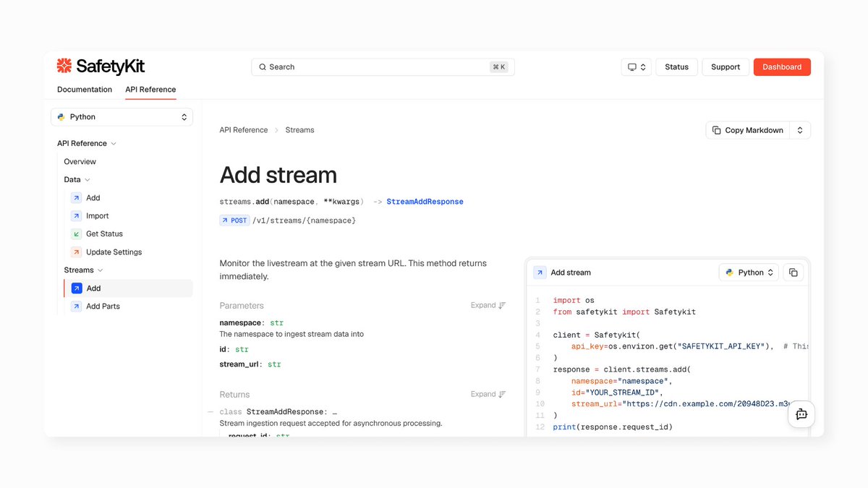Open the chatbot assistant icon

(801, 414)
